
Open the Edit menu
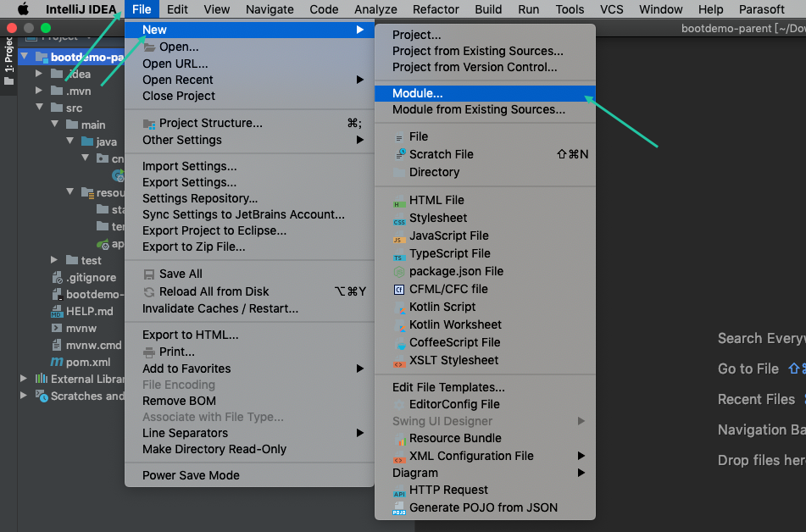[177, 9]
